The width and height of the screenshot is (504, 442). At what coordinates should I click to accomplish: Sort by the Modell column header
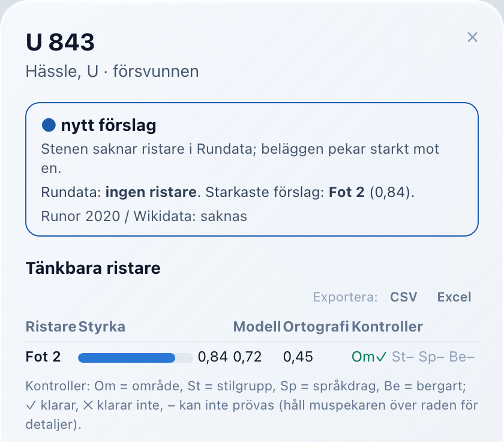coord(257,327)
